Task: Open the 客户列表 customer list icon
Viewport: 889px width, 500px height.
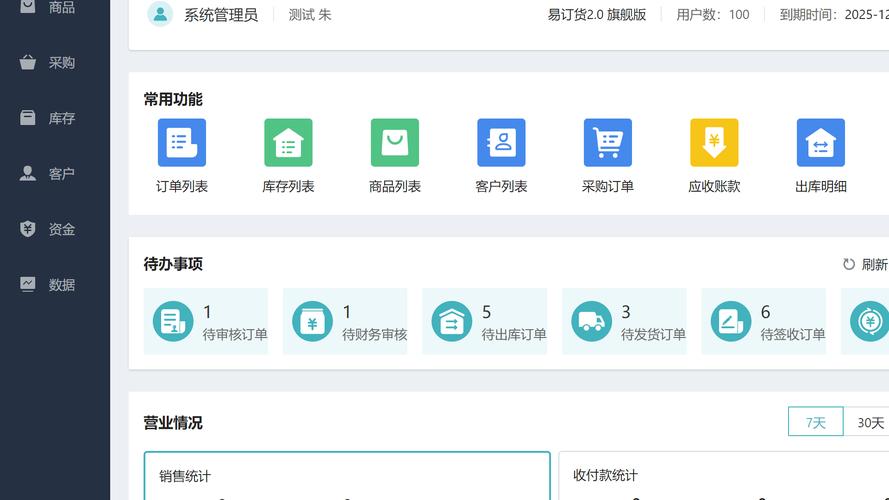Action: (x=501, y=143)
